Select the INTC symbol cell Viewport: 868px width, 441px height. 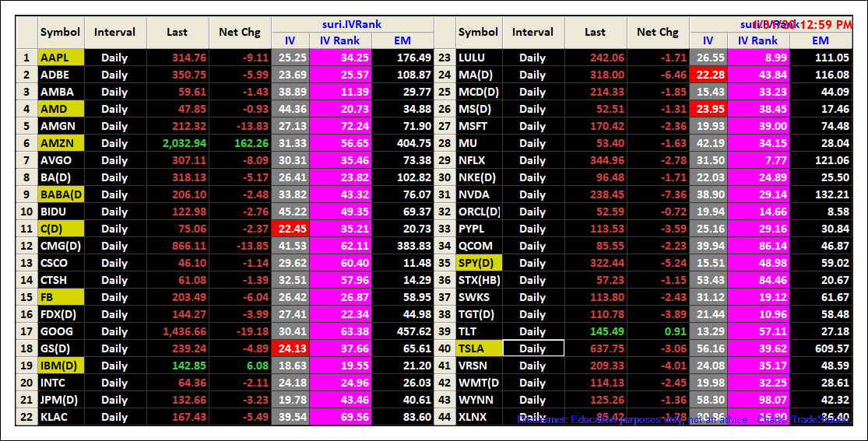point(61,383)
